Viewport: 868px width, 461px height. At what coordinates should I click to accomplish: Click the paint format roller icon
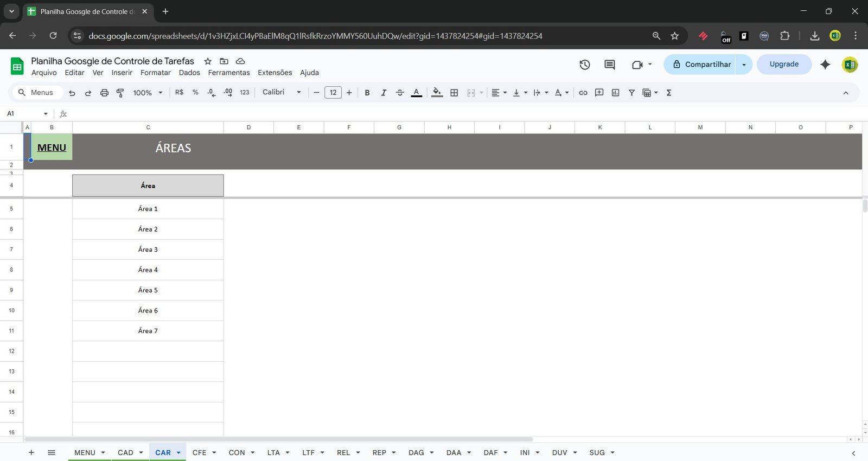click(x=120, y=93)
